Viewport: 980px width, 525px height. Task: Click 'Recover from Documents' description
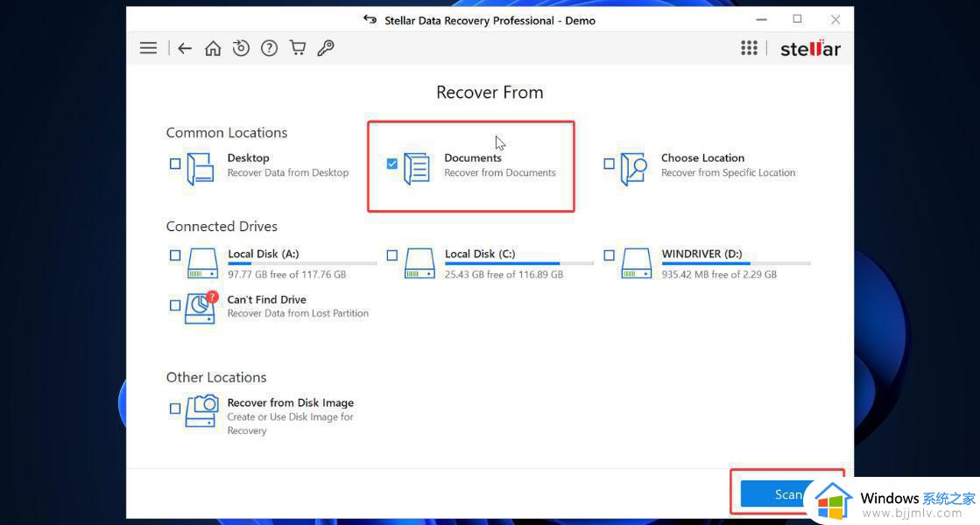pos(500,172)
